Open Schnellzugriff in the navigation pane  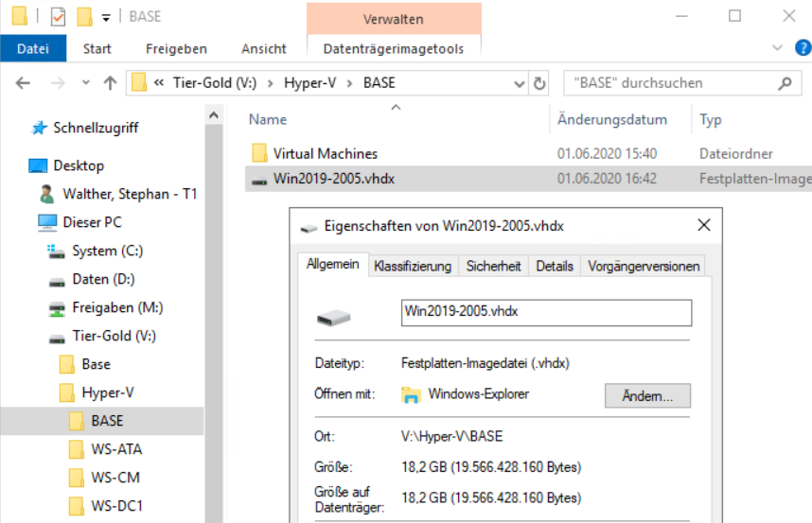pos(96,128)
